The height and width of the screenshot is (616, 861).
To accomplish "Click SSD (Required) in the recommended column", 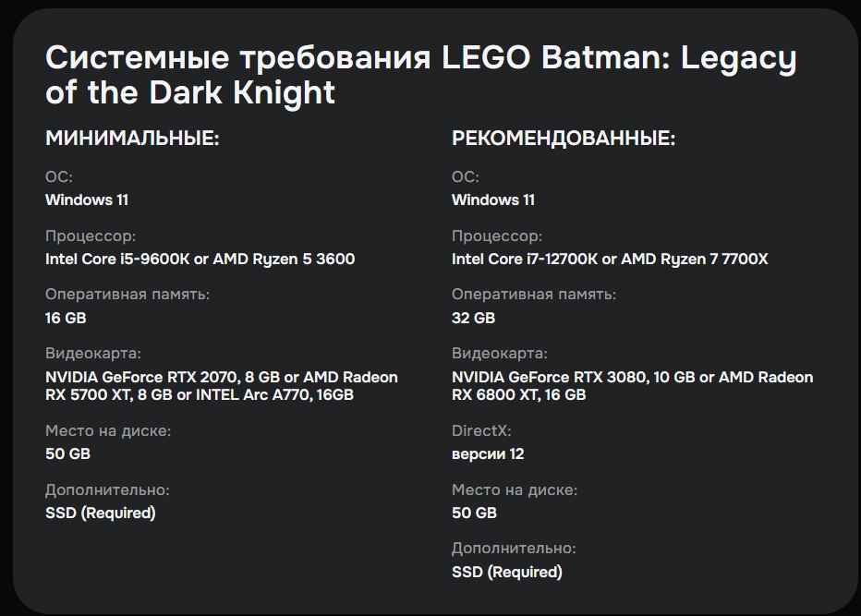I will click(x=506, y=572).
